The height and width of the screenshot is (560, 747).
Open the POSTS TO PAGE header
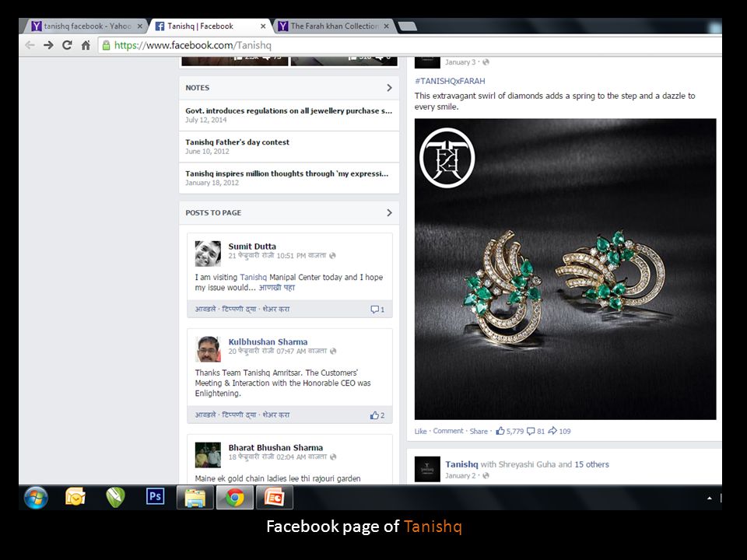pos(289,213)
